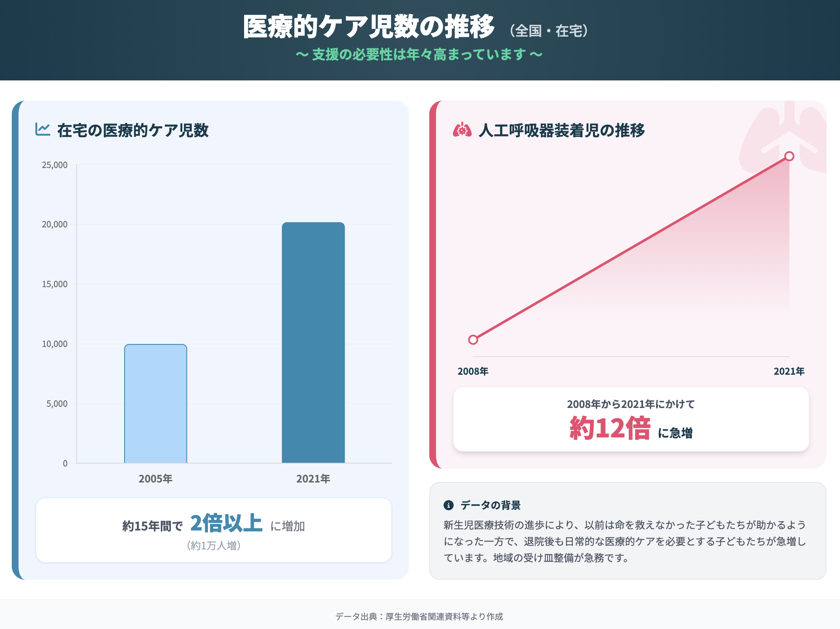Click the 2008 data point circle on line chart
The height and width of the screenshot is (629, 840).
pos(473,339)
